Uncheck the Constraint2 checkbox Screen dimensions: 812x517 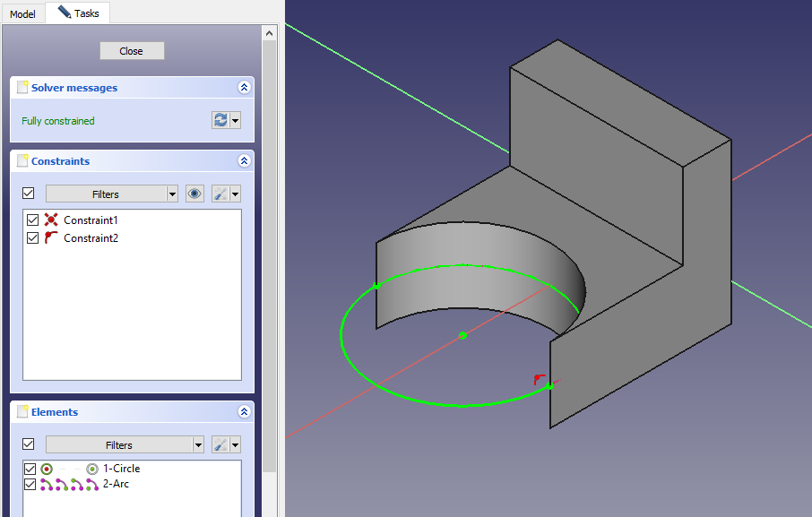pos(33,238)
